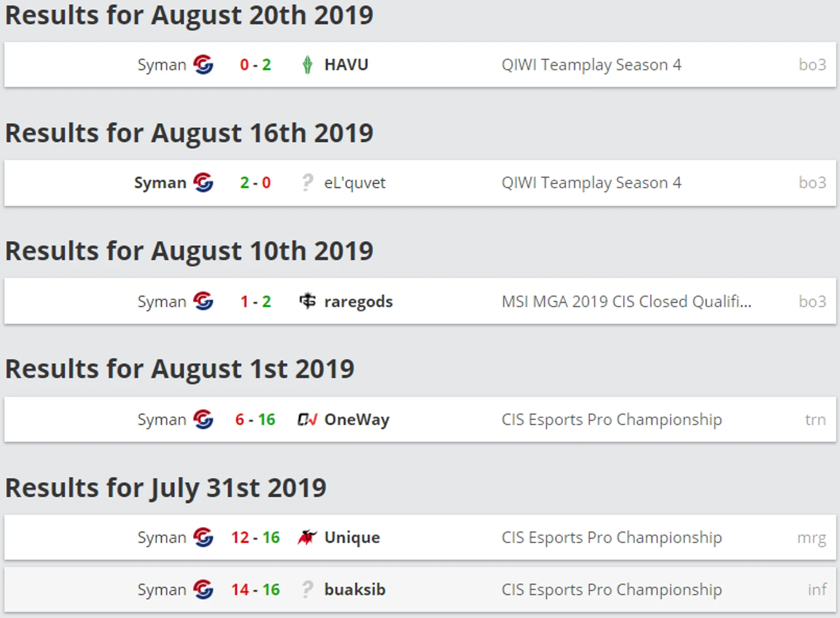Click MSI MGA 2019 CIS Closed Qualifier event
Viewport: 840px width, 618px height.
626,302
